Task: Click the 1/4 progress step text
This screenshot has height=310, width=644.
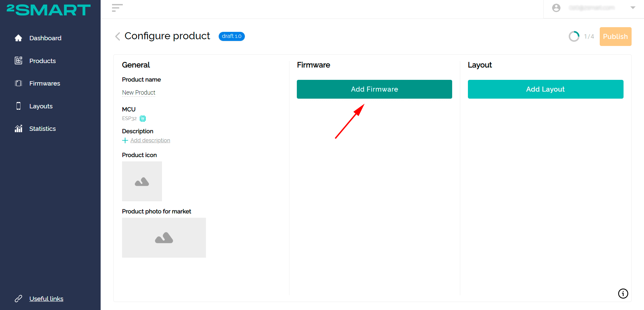Action: tap(589, 36)
